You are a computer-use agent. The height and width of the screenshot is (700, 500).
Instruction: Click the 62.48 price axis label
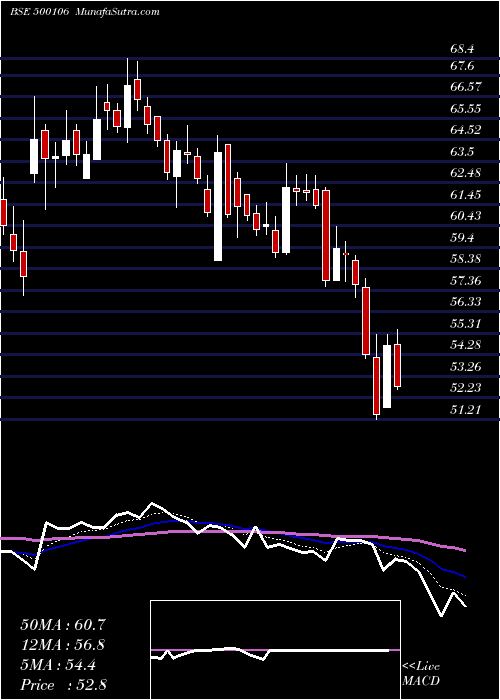[x=466, y=173]
